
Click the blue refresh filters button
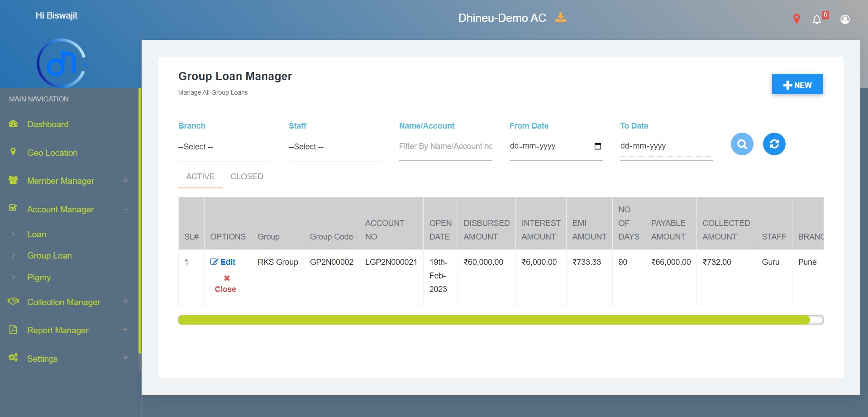click(x=774, y=144)
